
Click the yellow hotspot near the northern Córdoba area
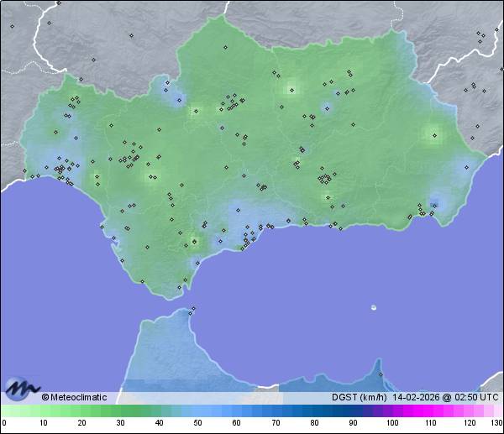[291, 87]
